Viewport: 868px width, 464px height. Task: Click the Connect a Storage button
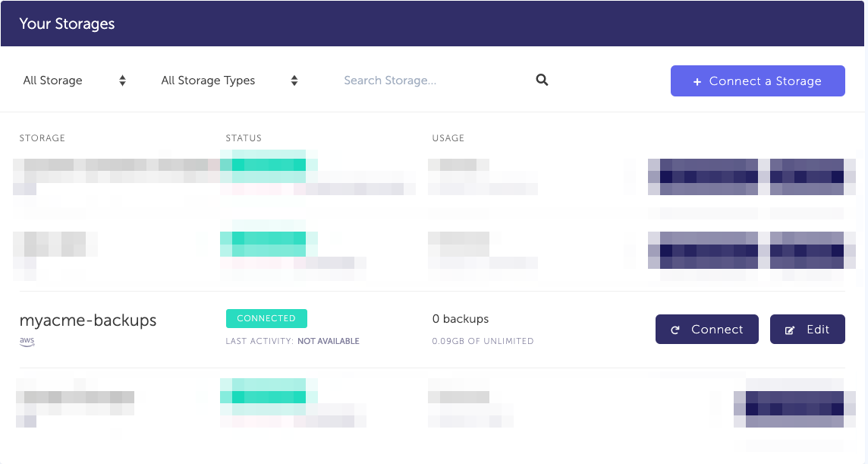pos(757,80)
